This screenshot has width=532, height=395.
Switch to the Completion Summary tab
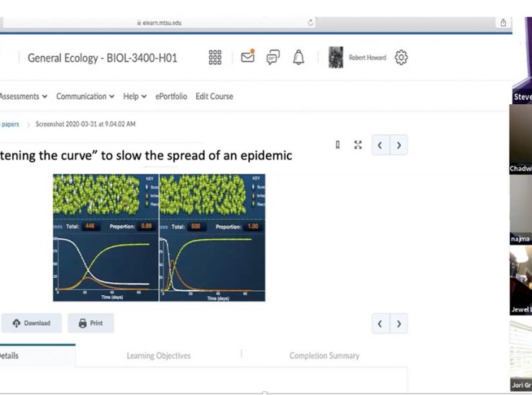click(324, 355)
